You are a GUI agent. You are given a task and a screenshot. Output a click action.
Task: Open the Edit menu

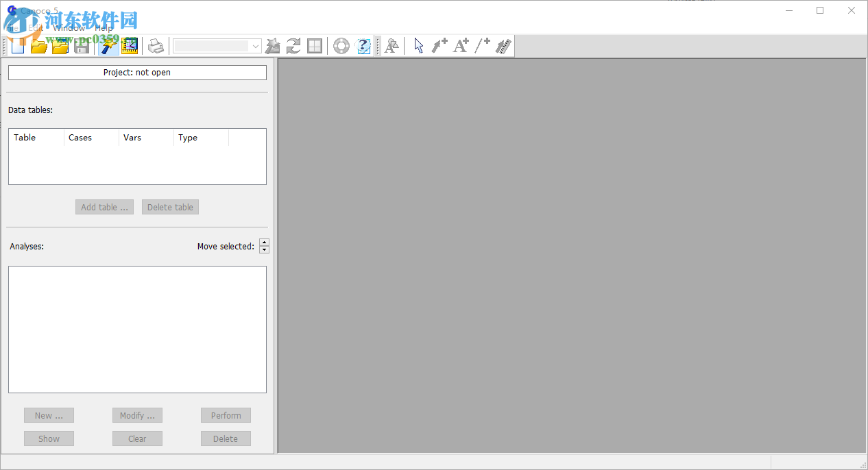point(36,28)
